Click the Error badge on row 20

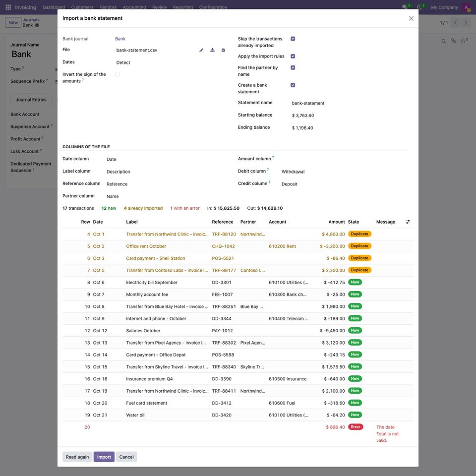(356, 427)
